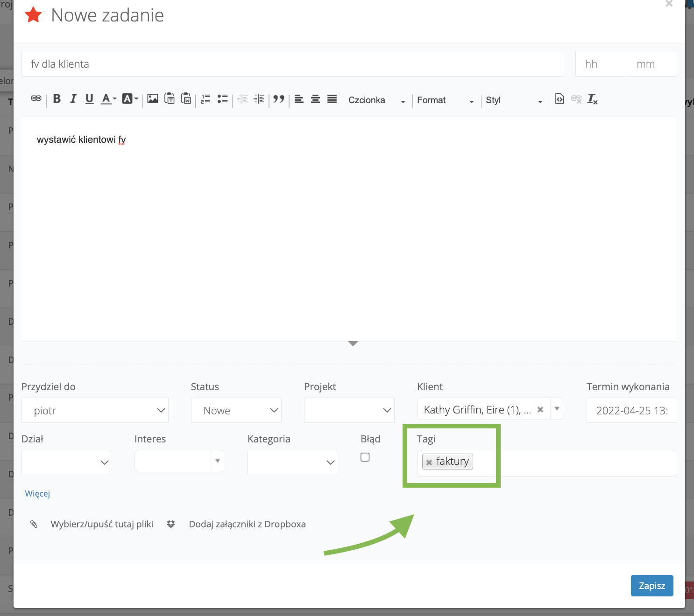Click the Bold formatting icon
This screenshot has height=616, width=694.
click(x=57, y=99)
